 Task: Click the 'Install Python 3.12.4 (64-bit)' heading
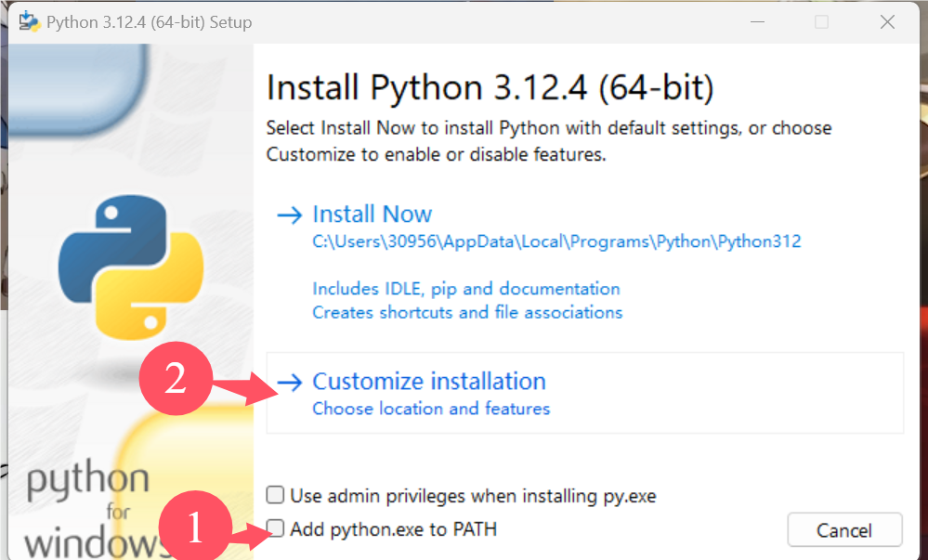(490, 88)
